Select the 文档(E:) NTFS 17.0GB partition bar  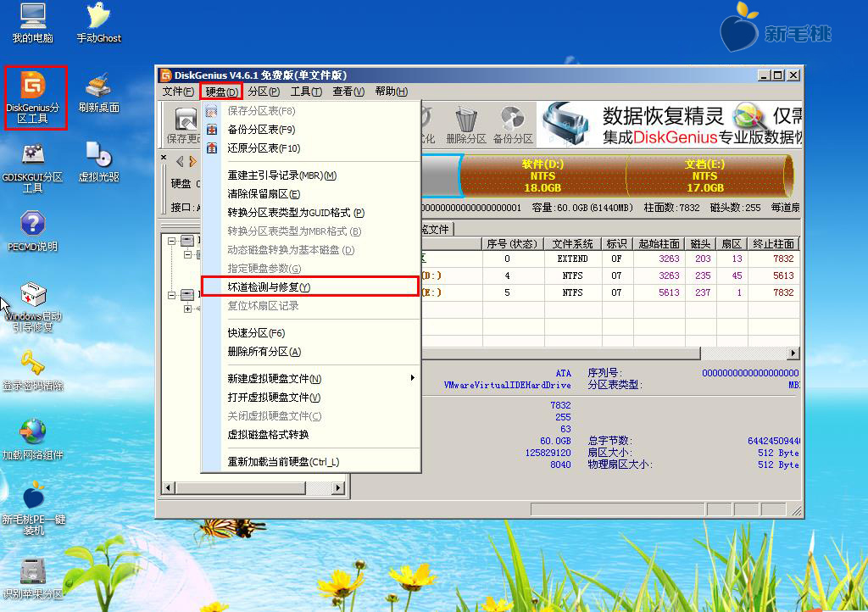point(709,176)
